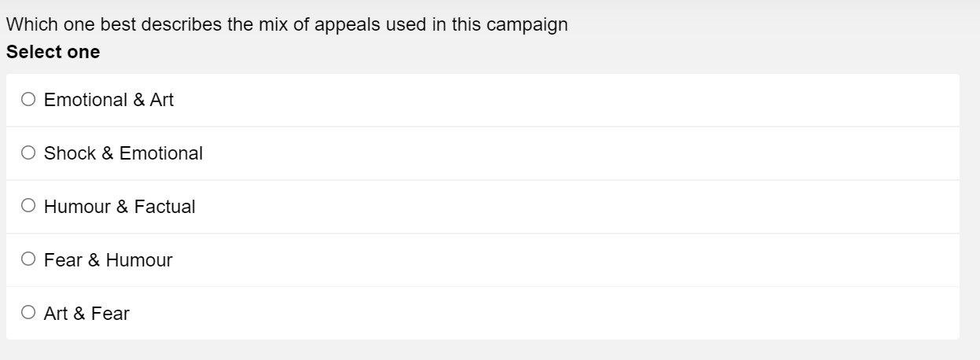Viewport: 980px width, 360px height.
Task: Click the 'Art & Fear' label text
Action: [x=87, y=314]
